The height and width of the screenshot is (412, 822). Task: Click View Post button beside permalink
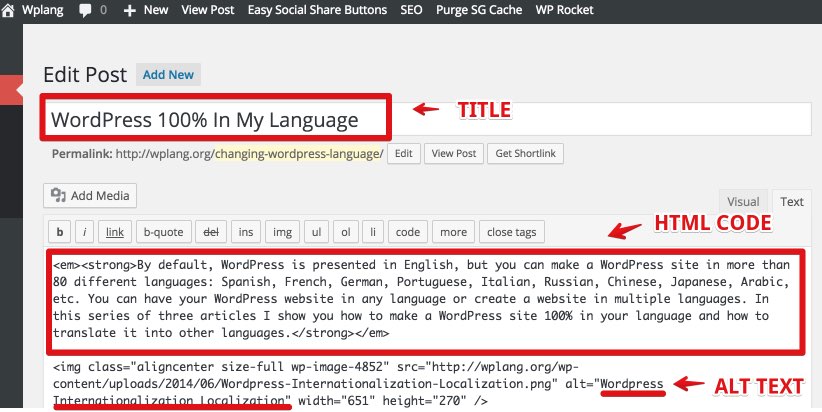tap(453, 154)
